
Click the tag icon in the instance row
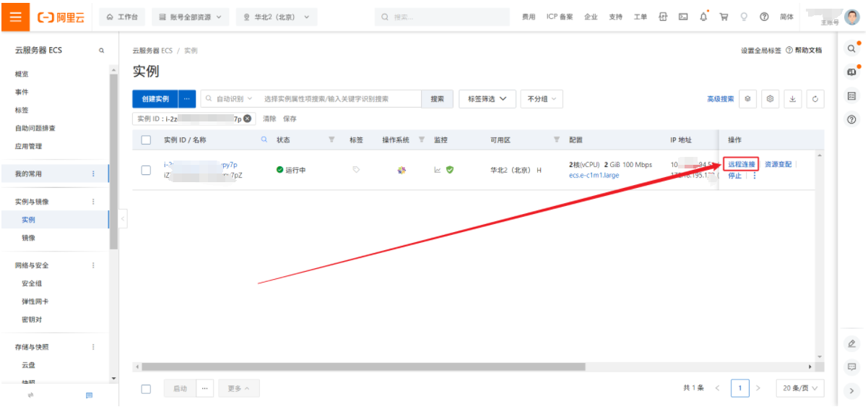coord(356,170)
